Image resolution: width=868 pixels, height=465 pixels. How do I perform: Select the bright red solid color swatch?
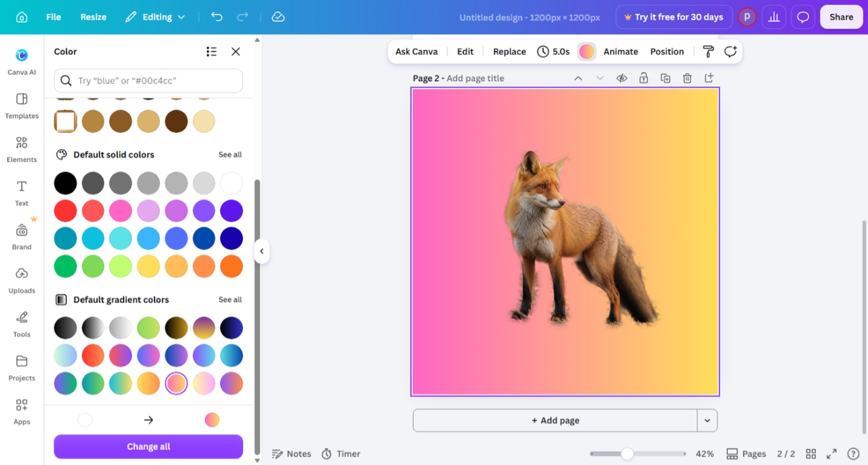click(65, 210)
